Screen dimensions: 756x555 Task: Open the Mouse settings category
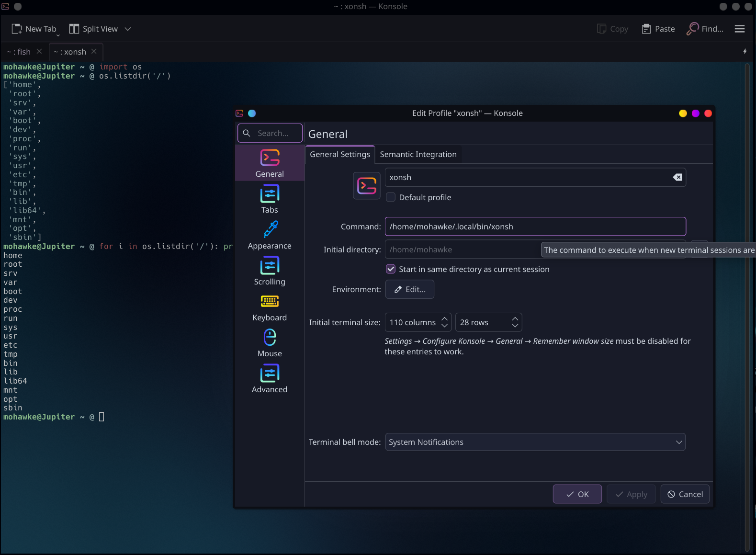[270, 343]
